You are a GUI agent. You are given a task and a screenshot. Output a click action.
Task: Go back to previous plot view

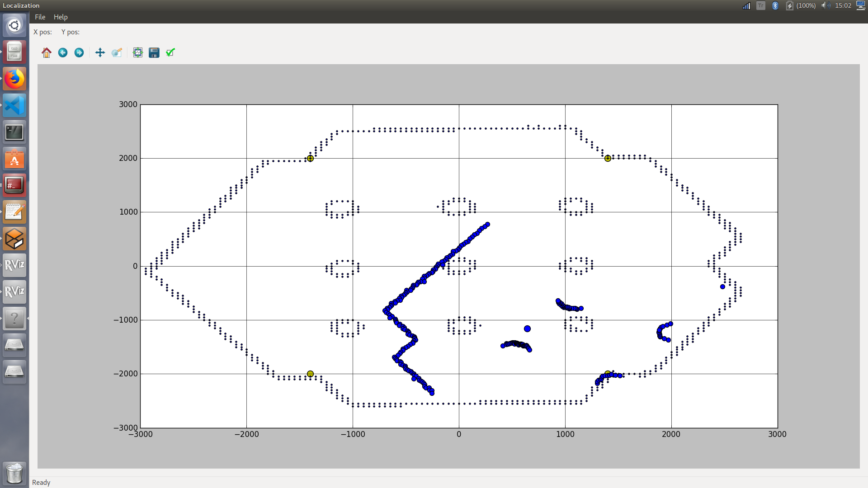pyautogui.click(x=63, y=53)
